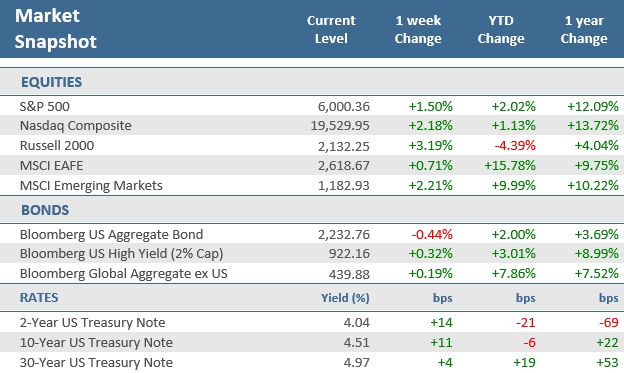
Task: Click the 1 year Change header
Action: point(584,29)
